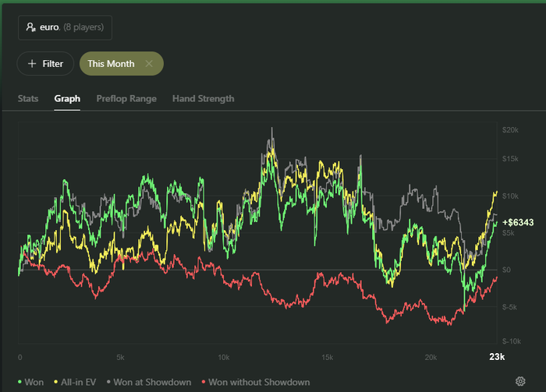Toggle Won without Showdown series

[259, 382]
